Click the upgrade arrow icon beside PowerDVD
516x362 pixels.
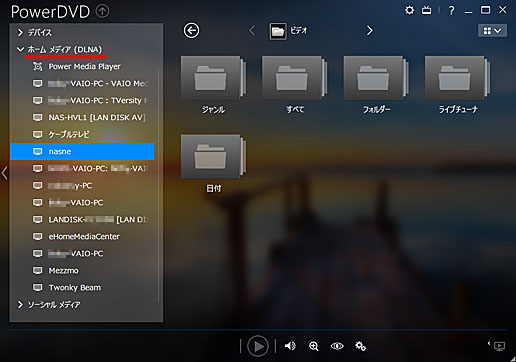click(x=102, y=11)
